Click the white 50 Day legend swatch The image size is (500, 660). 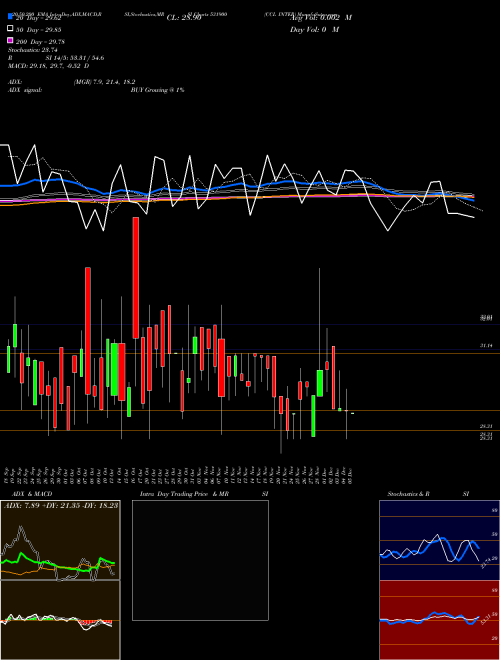coord(11,29)
